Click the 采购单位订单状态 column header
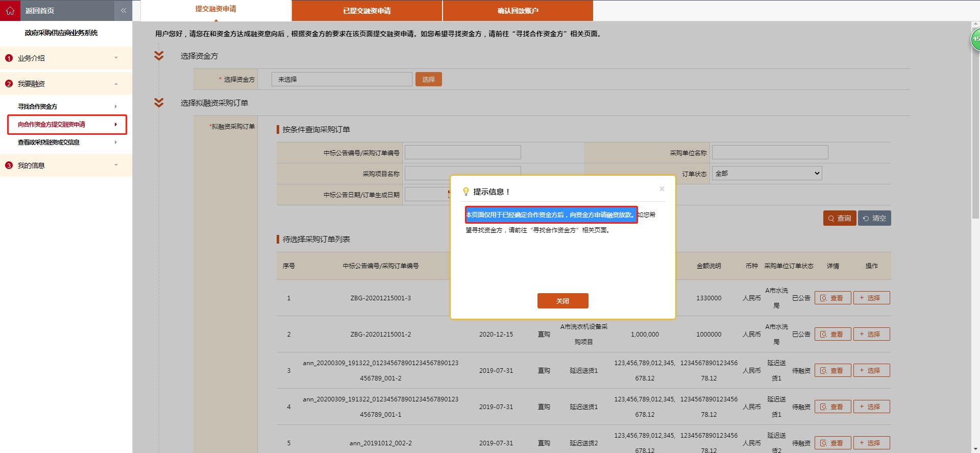The height and width of the screenshot is (453, 980). point(789,266)
